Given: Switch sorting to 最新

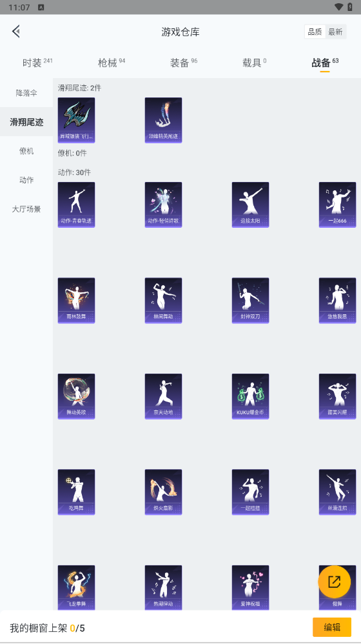Looking at the screenshot, I should click(x=336, y=32).
